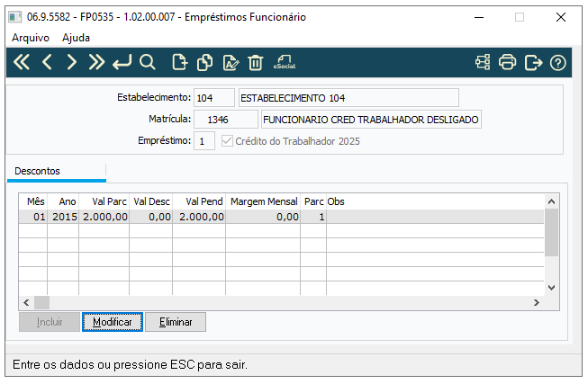
Task: Jump to last record with double-right arrow
Action: pos(96,62)
